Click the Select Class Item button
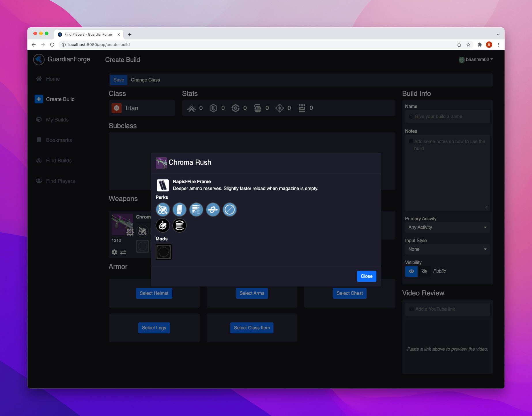This screenshot has width=532, height=416. (x=252, y=328)
